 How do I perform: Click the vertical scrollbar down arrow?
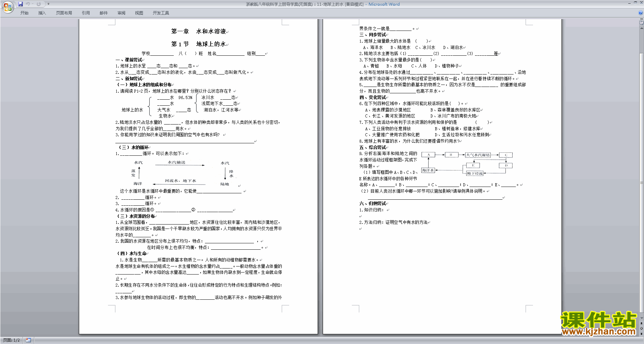pos(642,318)
